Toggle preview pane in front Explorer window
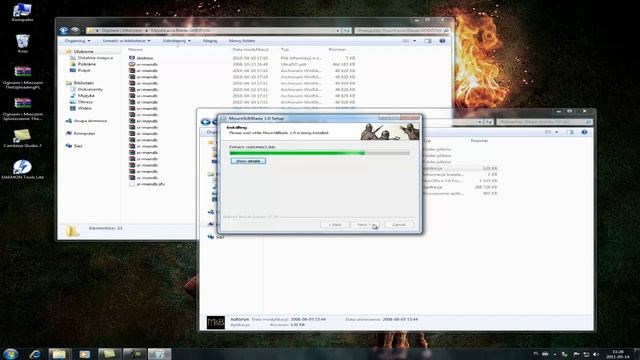This screenshot has width=640, height=360. [571, 132]
